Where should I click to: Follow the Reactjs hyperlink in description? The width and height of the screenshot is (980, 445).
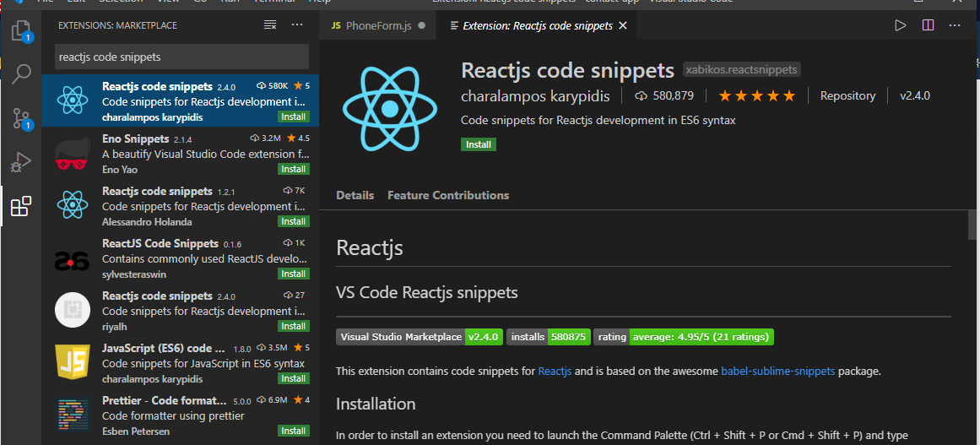555,371
